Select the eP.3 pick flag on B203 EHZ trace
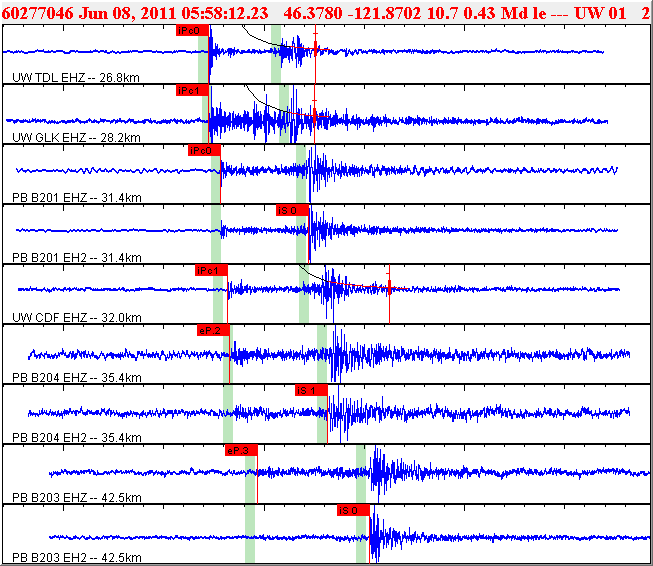Viewport: 653px width, 566px height. point(241,450)
